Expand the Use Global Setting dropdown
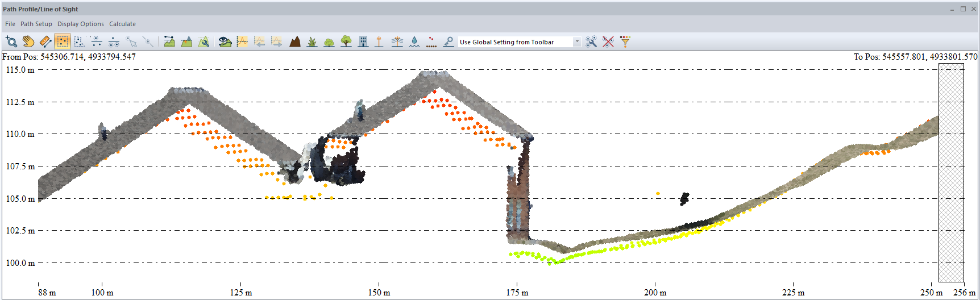This screenshot has width=980, height=300. [577, 41]
